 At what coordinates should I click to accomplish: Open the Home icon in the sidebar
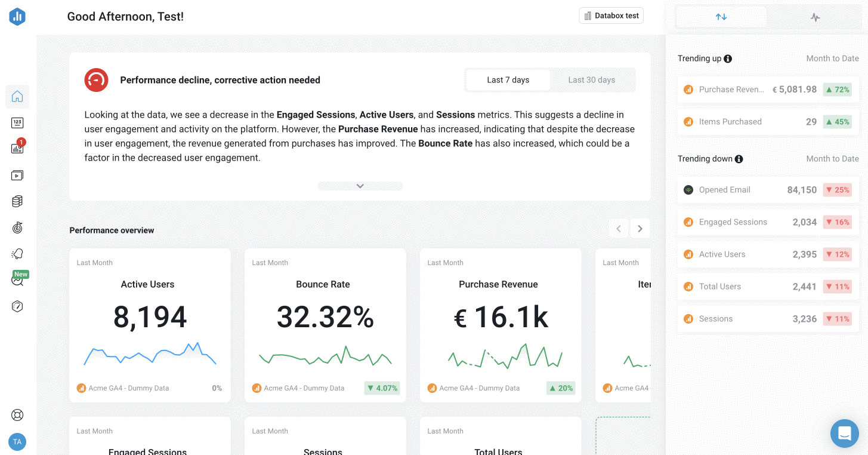pyautogui.click(x=17, y=96)
